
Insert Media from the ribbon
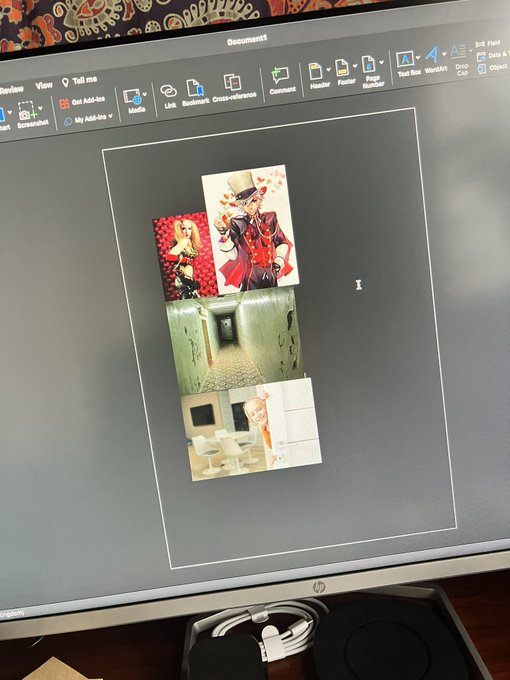pyautogui.click(x=136, y=101)
